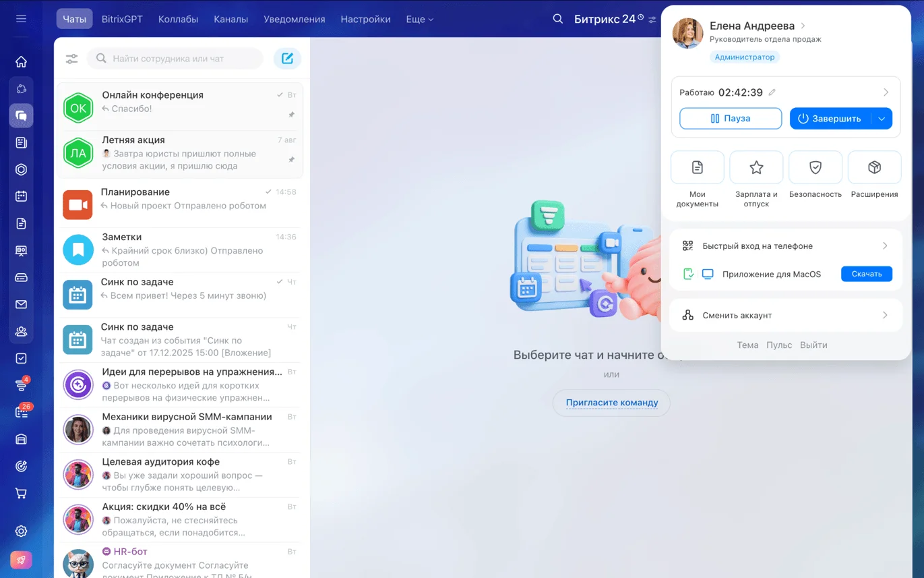The height and width of the screenshot is (578, 924).
Task: Open the Планирование chat
Action: (x=180, y=205)
